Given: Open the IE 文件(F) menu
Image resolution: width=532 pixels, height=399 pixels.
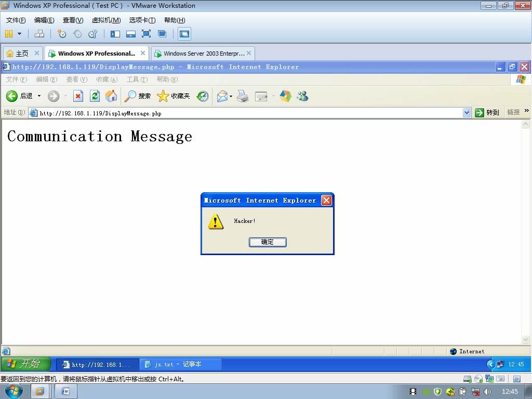Looking at the screenshot, I should (16, 79).
